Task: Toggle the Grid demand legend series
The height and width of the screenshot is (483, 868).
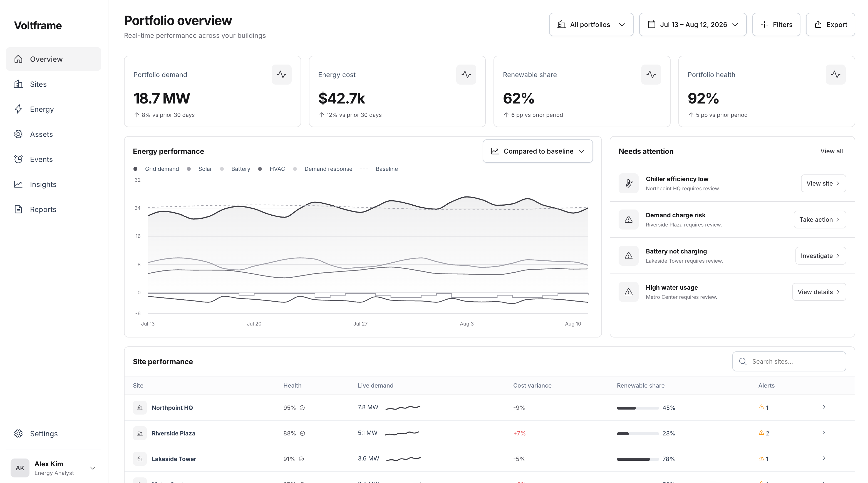Action: (x=156, y=169)
